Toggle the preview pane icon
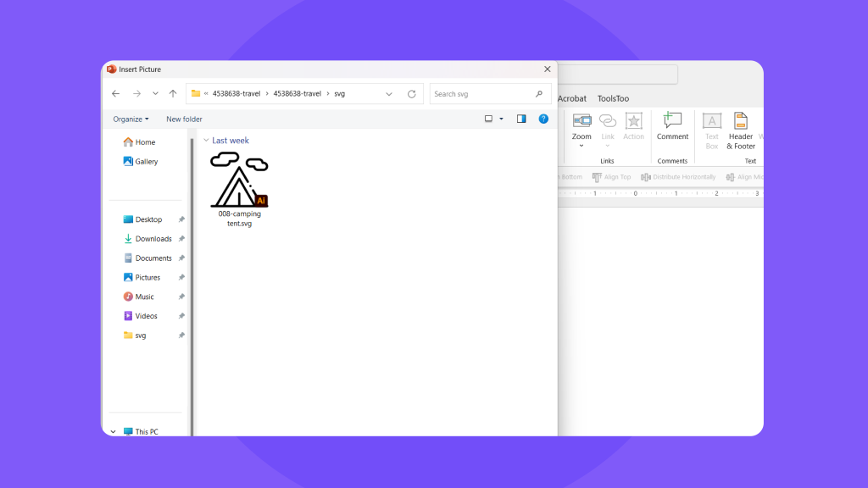 click(520, 119)
